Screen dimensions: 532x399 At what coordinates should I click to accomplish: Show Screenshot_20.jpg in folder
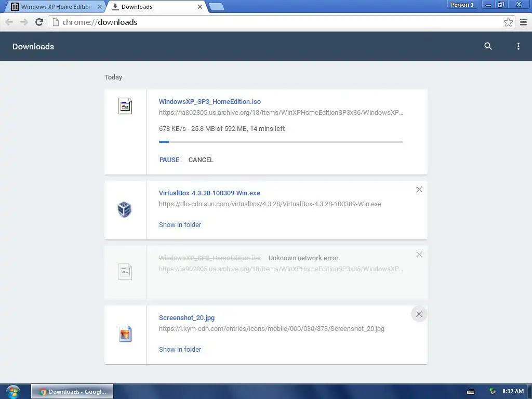pos(180,350)
